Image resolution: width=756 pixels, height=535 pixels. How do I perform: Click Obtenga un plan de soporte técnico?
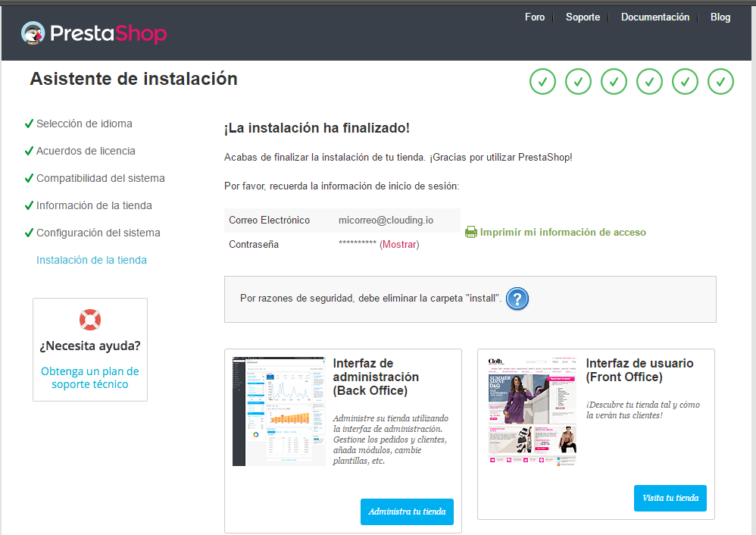(x=89, y=377)
